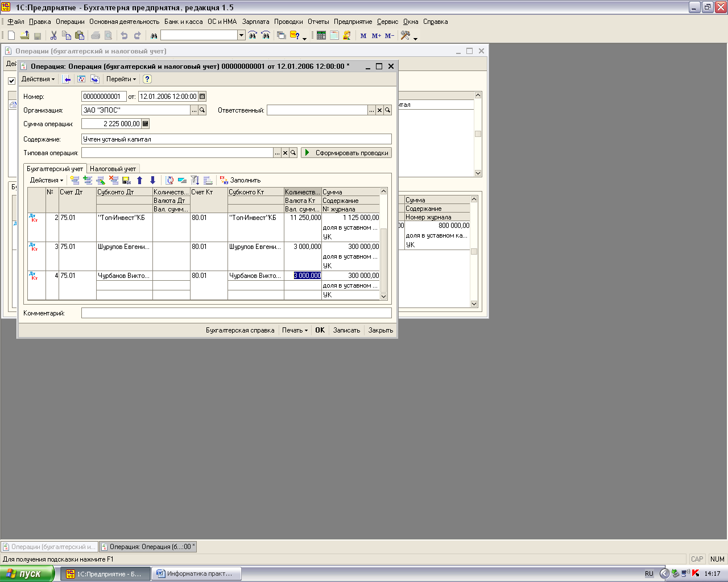
Task: Click the Номер input field
Action: (104, 97)
